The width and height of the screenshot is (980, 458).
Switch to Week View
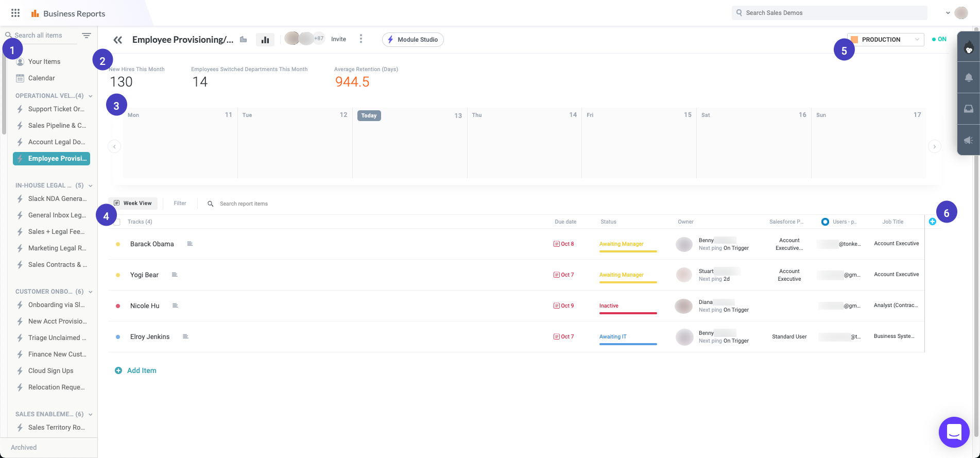(x=133, y=203)
